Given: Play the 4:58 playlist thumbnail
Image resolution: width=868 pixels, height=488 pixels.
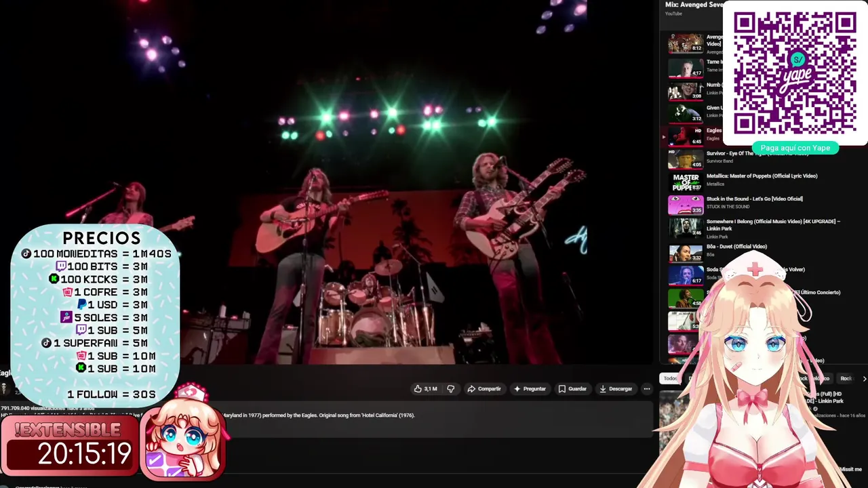Looking at the screenshot, I should coord(686,298).
